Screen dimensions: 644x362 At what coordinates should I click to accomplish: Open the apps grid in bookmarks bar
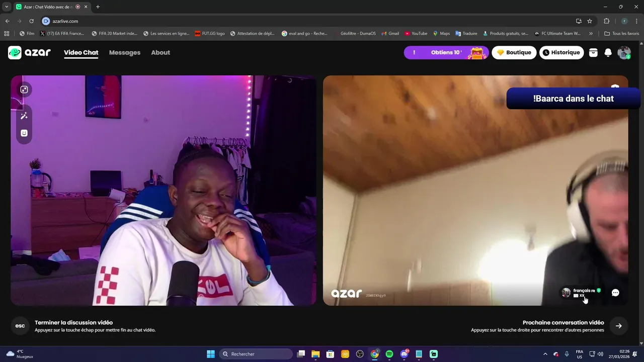click(x=7, y=34)
